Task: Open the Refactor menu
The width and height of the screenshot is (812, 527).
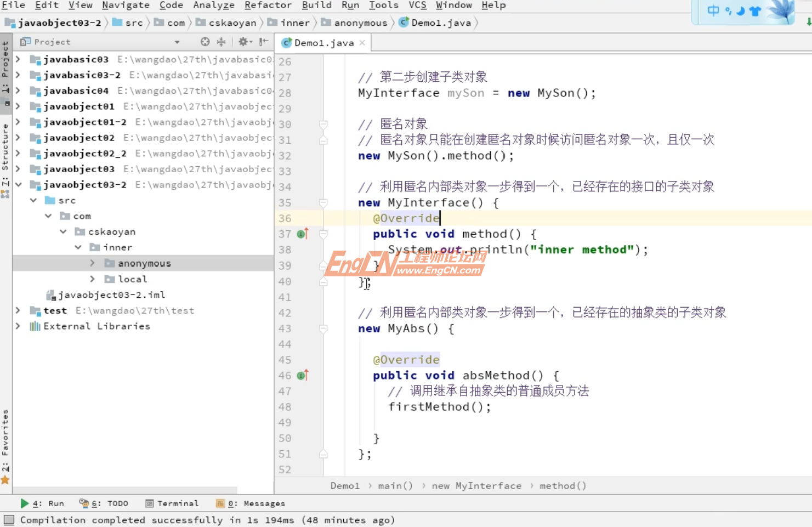Action: click(x=268, y=5)
